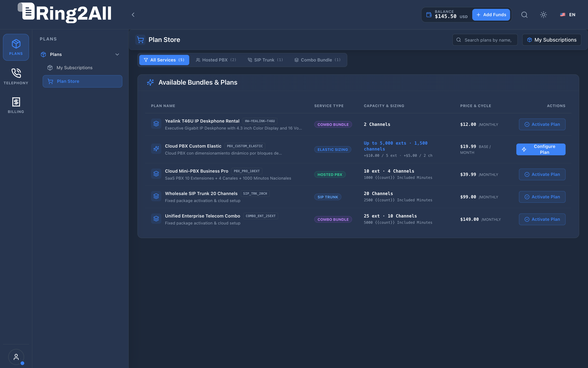Image resolution: width=588 pixels, height=368 pixels.
Task: Open the EN language selector
Action: point(568,15)
